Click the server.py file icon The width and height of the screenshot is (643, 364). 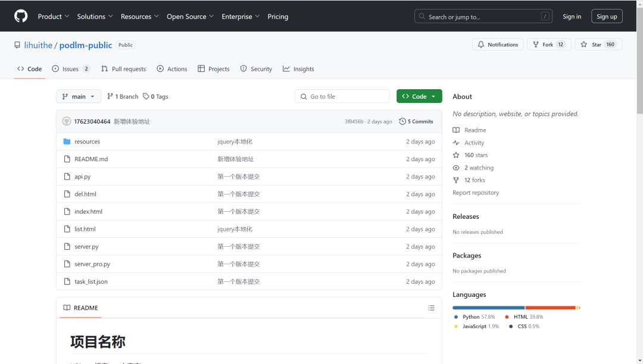(x=67, y=246)
